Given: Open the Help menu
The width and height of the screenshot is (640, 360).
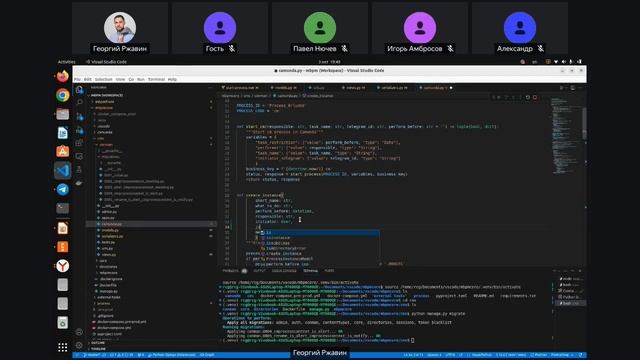Looking at the screenshot, I should click(x=172, y=79).
